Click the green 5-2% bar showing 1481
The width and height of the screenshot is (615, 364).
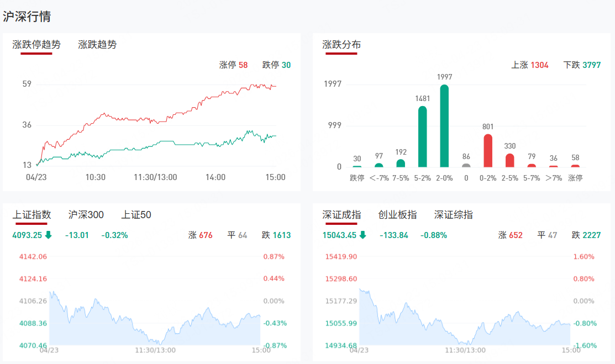423,136
